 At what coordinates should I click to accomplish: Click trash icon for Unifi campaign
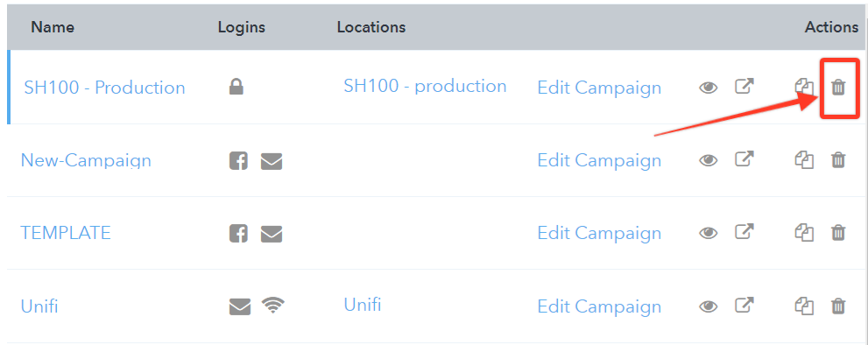(839, 306)
